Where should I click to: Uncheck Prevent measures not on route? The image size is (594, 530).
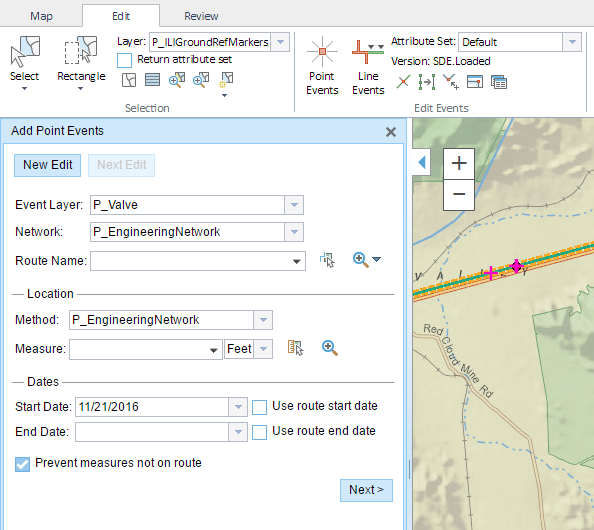tap(22, 464)
